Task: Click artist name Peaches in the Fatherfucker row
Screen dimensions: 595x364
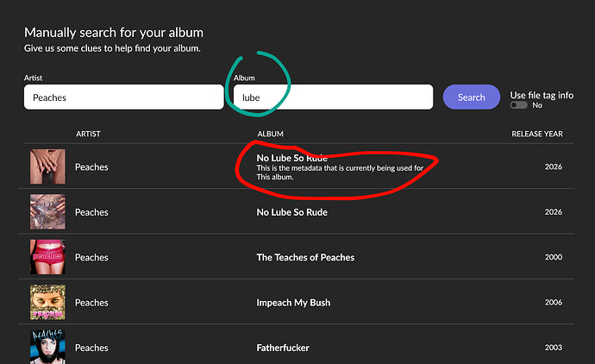Action: point(91,348)
